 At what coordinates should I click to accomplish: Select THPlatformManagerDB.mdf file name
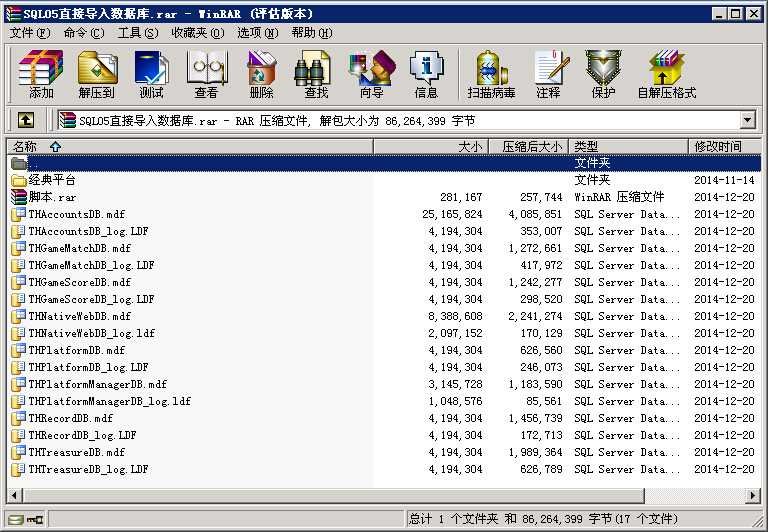pos(97,384)
